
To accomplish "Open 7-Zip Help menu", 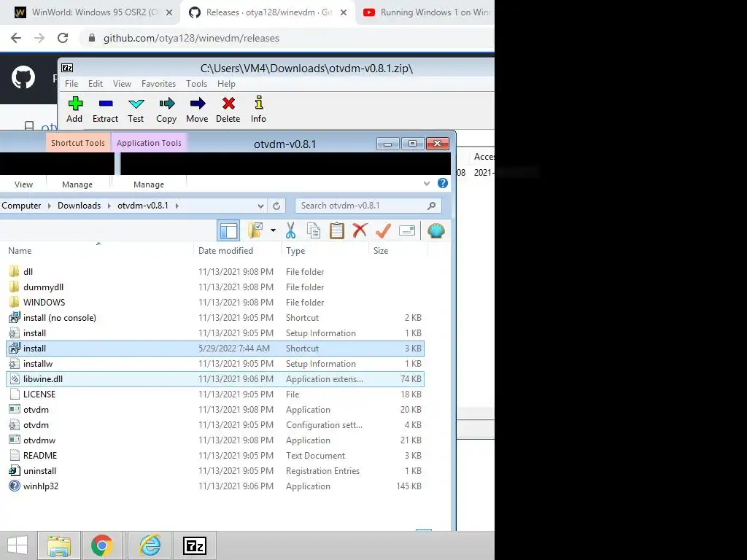I will 226,84.
